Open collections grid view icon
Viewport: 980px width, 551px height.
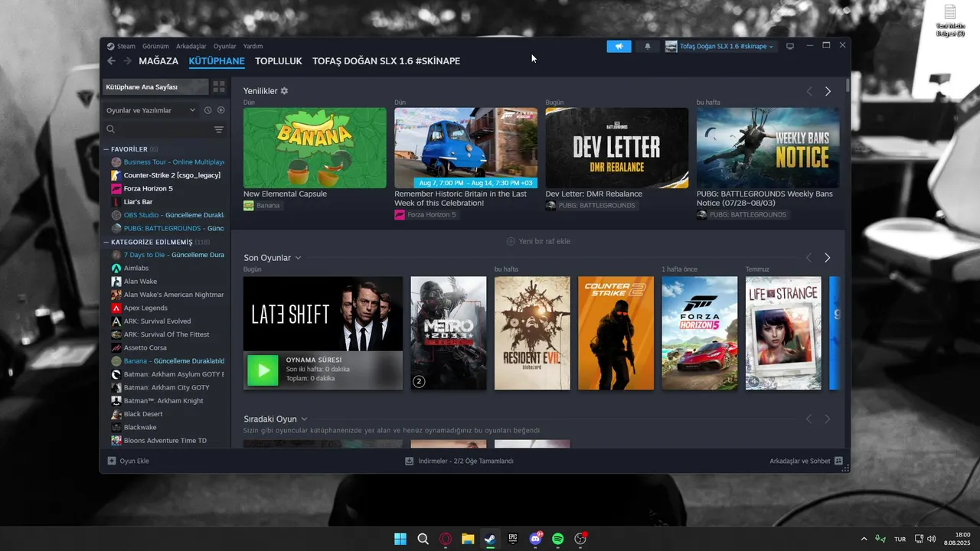point(219,86)
